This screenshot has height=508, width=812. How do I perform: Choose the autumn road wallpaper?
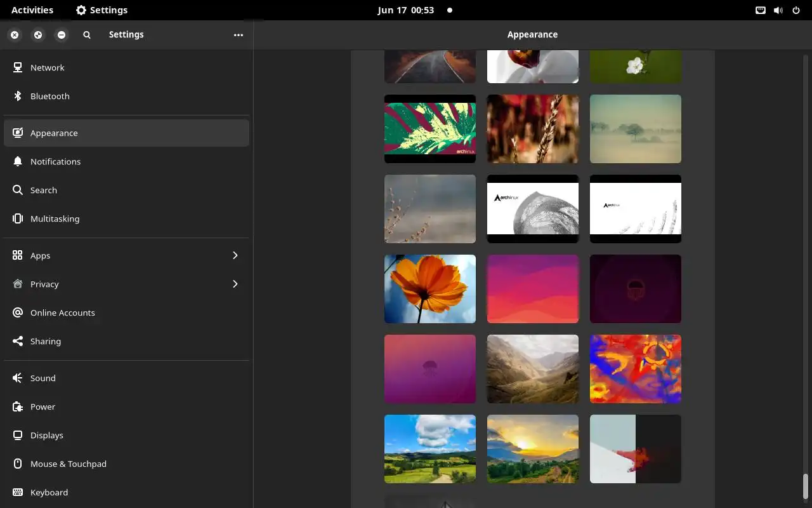click(x=430, y=67)
